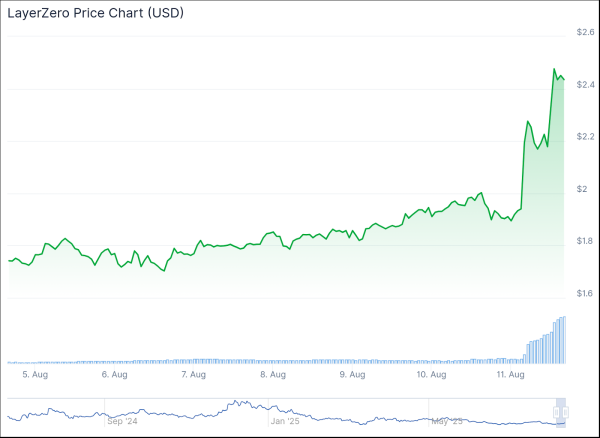The image size is (600, 438).
Task: Click the highest peak of the price line
Action: point(555,70)
